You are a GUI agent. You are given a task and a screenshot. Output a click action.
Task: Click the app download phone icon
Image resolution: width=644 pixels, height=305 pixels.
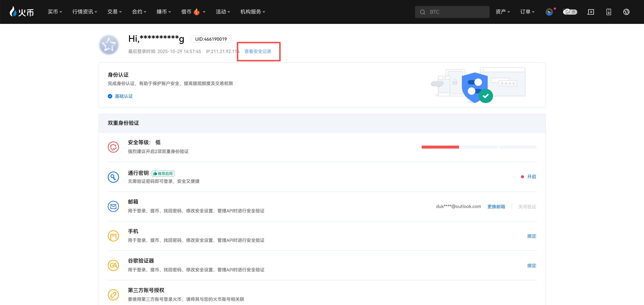click(x=609, y=12)
